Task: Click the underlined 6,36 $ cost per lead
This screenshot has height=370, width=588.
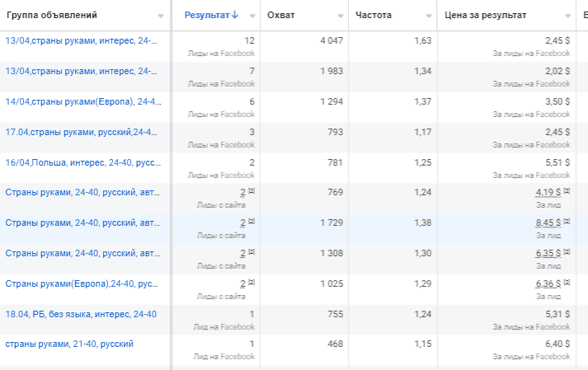Action: pyautogui.click(x=548, y=283)
